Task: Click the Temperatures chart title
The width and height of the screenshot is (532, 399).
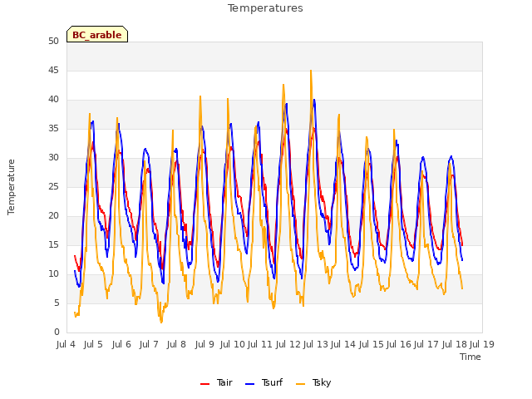Action: tap(265, 8)
